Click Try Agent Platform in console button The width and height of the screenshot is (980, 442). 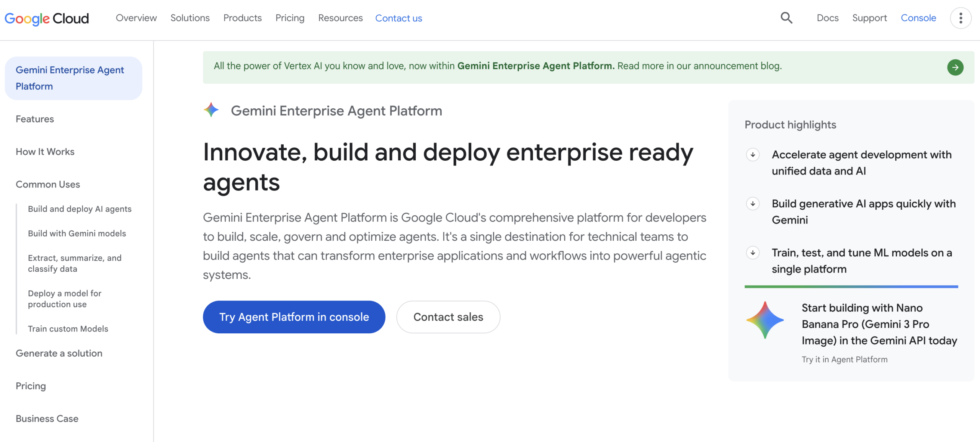point(294,317)
